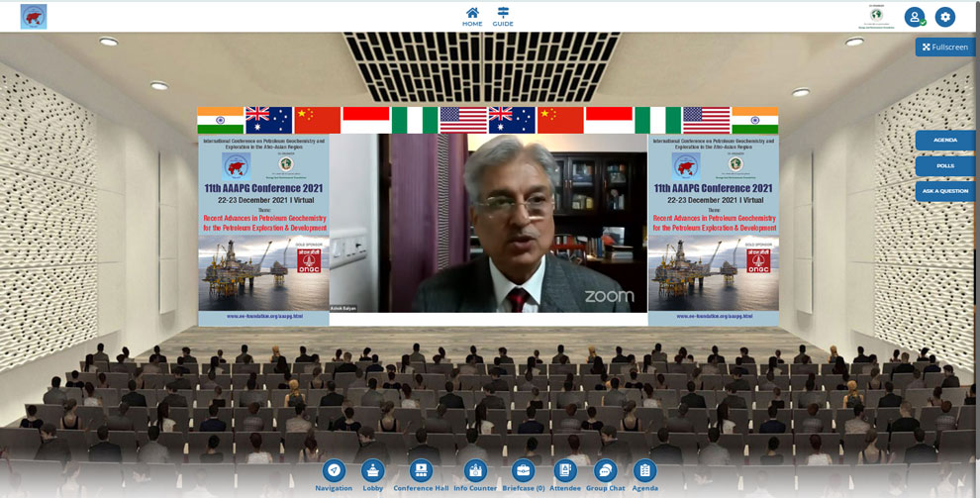Open the user profile icon
This screenshot has height=498, width=980.
(915, 17)
